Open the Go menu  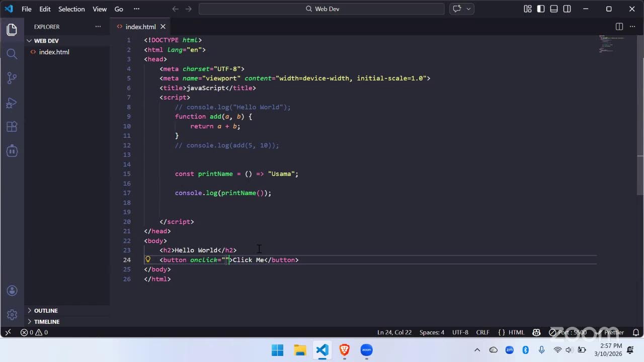[119, 9]
